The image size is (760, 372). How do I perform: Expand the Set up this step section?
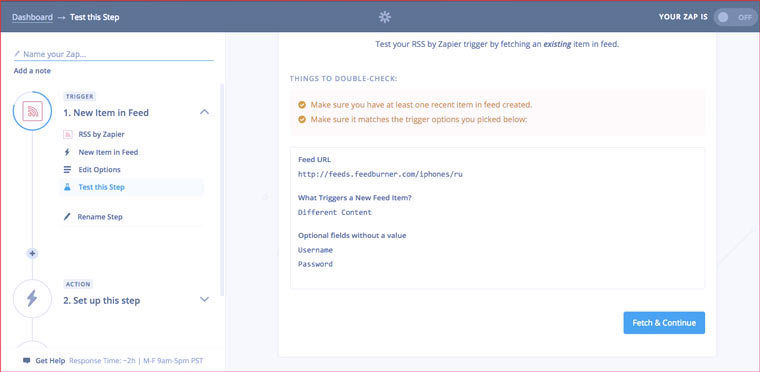[205, 299]
